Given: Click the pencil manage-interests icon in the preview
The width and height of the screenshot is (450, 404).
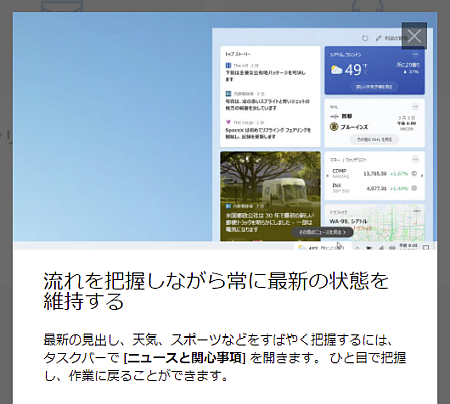Looking at the screenshot, I should [378, 38].
